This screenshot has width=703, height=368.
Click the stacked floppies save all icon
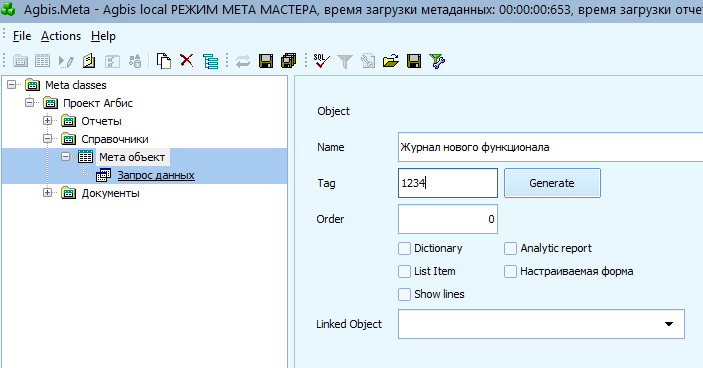[289, 61]
